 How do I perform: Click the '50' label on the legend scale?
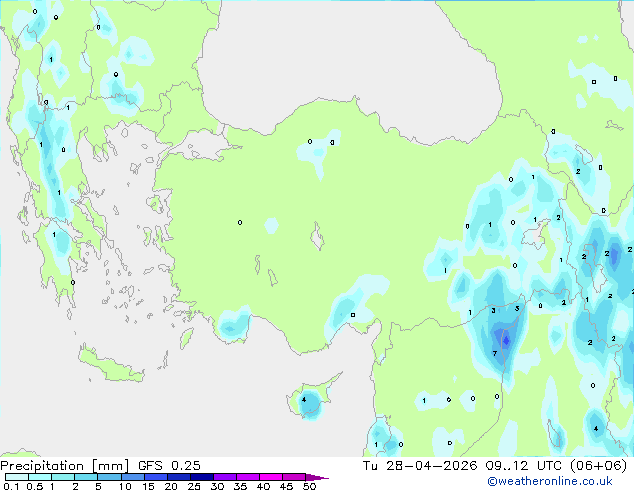click(x=309, y=486)
